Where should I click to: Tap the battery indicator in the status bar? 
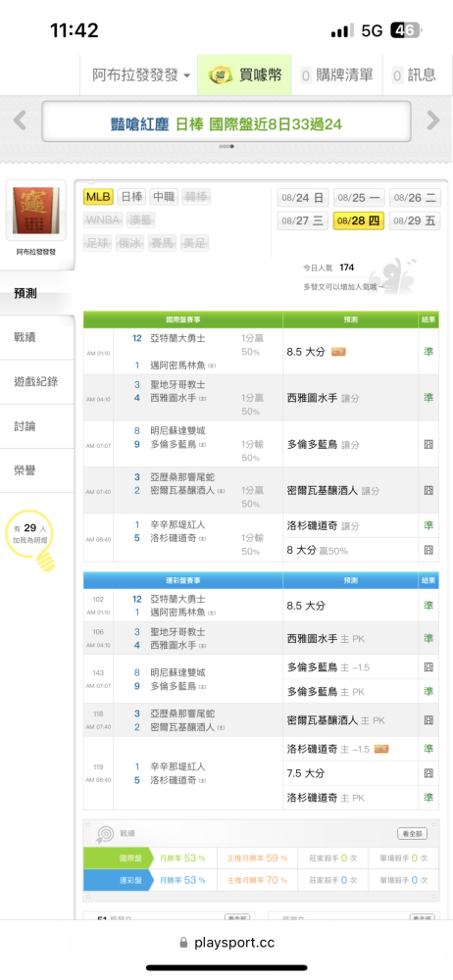tap(406, 30)
